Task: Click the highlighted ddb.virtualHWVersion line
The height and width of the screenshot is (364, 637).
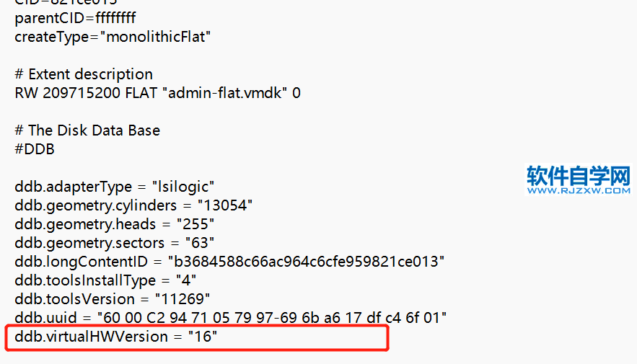Action: [x=116, y=336]
